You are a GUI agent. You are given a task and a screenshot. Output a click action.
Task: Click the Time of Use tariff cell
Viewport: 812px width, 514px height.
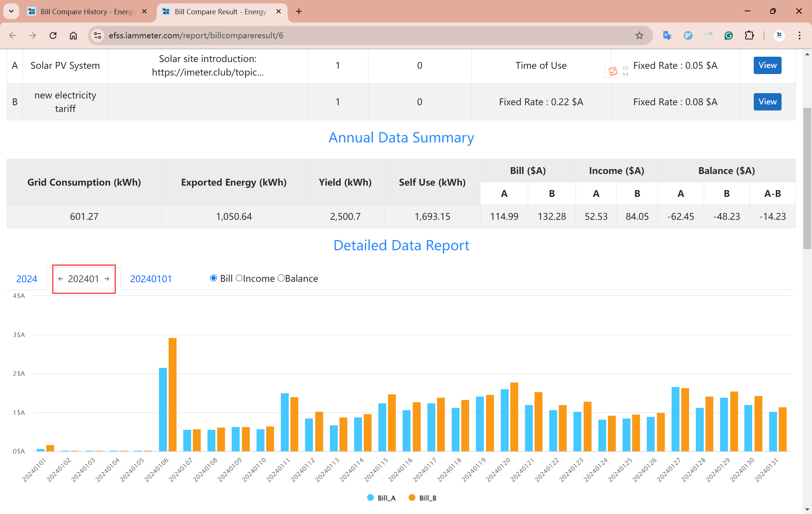click(x=541, y=65)
